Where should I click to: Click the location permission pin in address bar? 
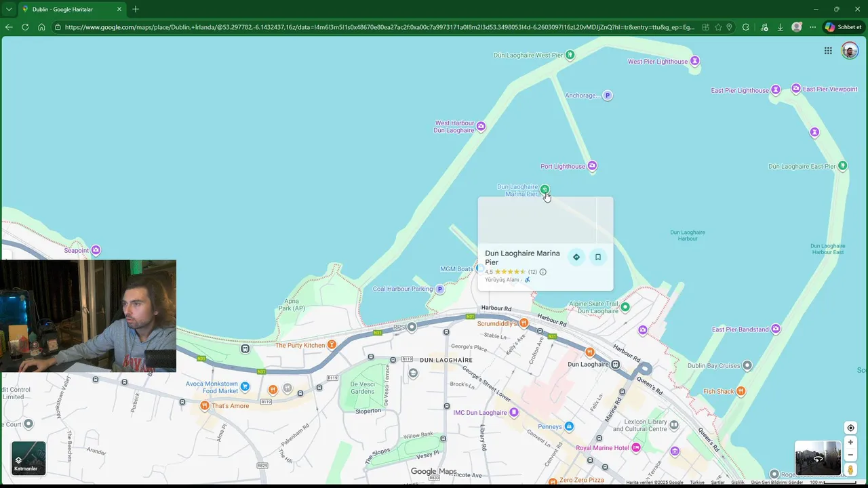[x=729, y=27]
